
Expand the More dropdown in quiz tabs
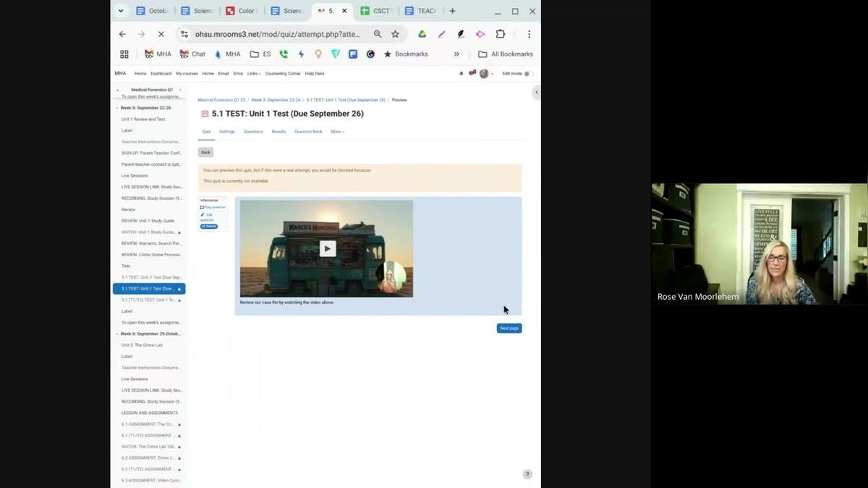(x=337, y=132)
